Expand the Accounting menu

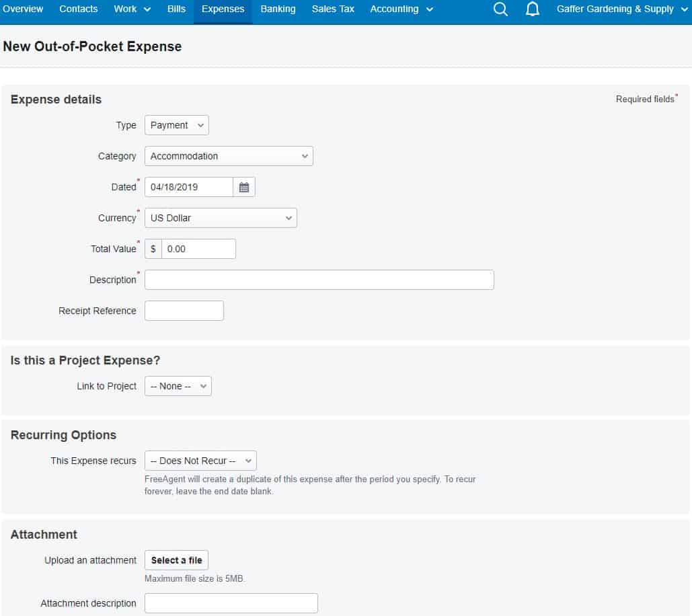pyautogui.click(x=401, y=9)
